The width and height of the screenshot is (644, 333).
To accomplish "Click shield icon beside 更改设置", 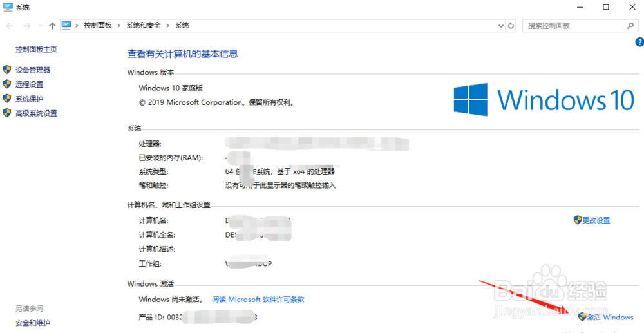I will [x=578, y=220].
